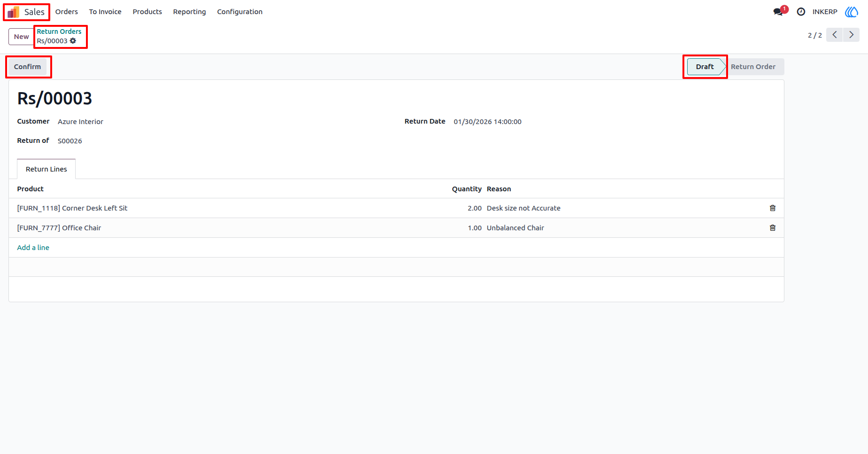
Task: Delete the Corner Desk Left Sit line
Action: pyautogui.click(x=773, y=208)
